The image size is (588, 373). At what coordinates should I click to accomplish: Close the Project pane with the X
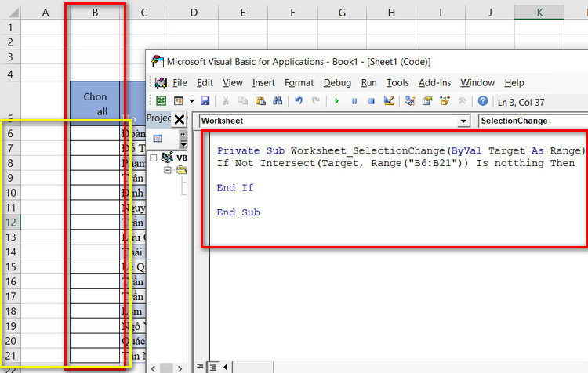(179, 119)
